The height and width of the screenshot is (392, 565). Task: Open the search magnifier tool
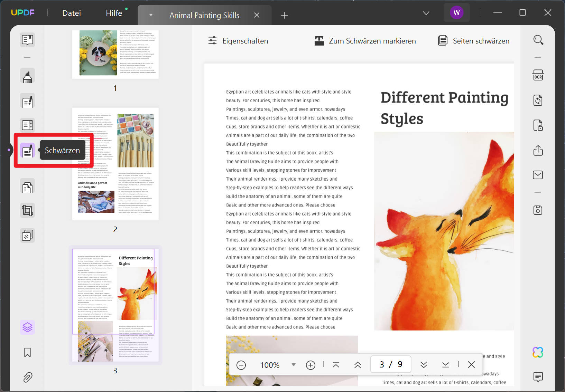(x=538, y=40)
